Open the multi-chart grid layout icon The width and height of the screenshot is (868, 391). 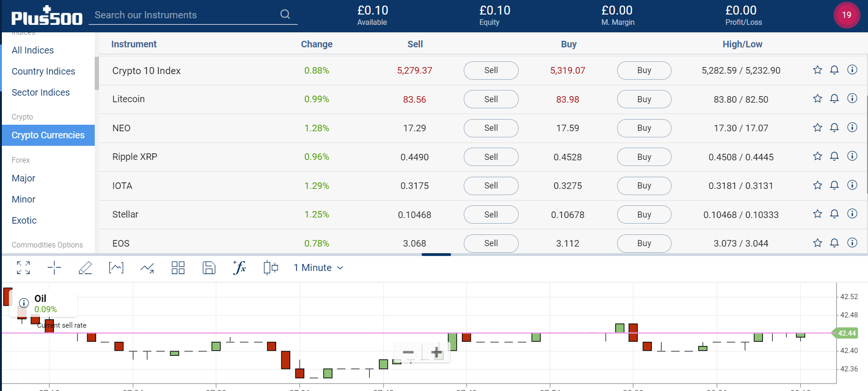click(178, 268)
